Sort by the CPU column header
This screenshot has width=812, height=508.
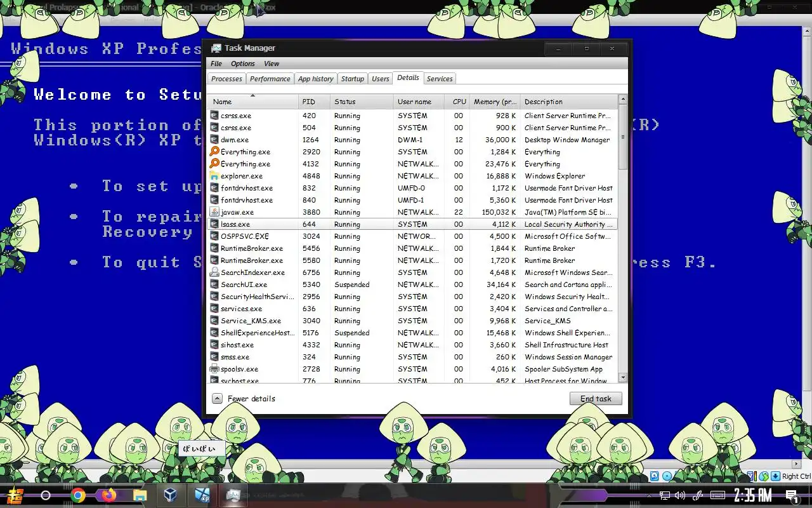click(457, 102)
